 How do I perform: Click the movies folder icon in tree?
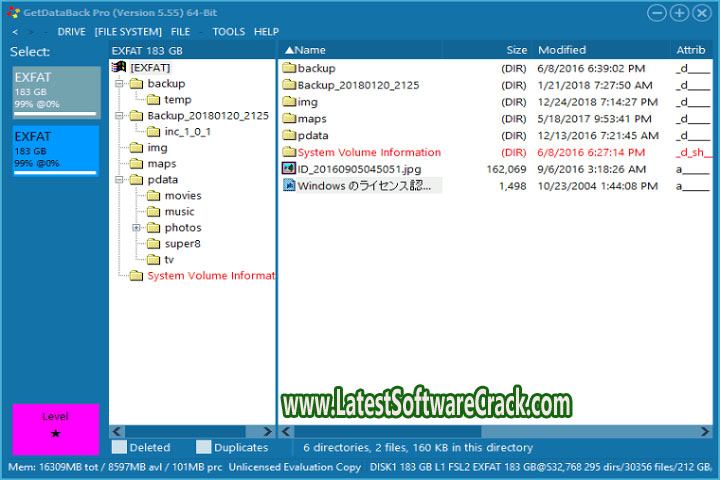point(153,196)
